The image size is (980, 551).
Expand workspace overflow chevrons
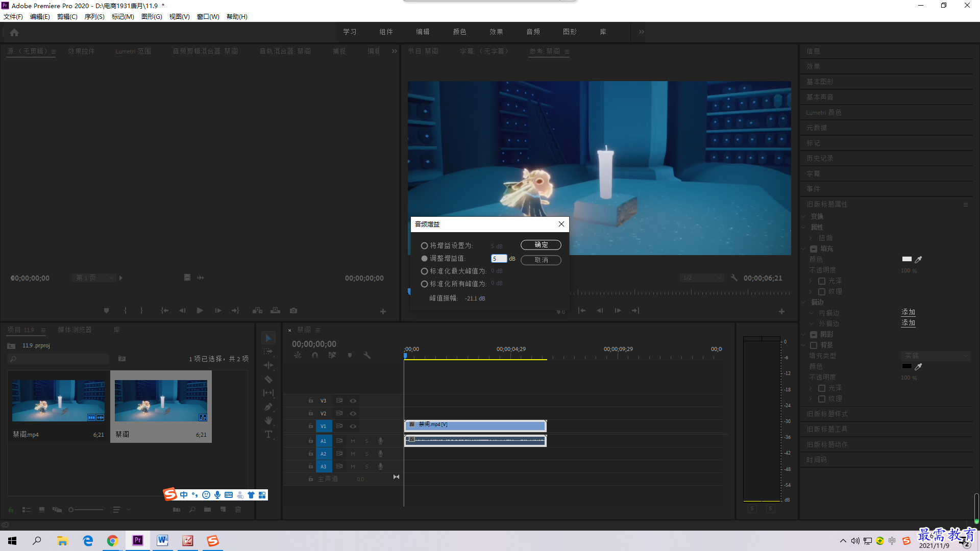(x=642, y=32)
